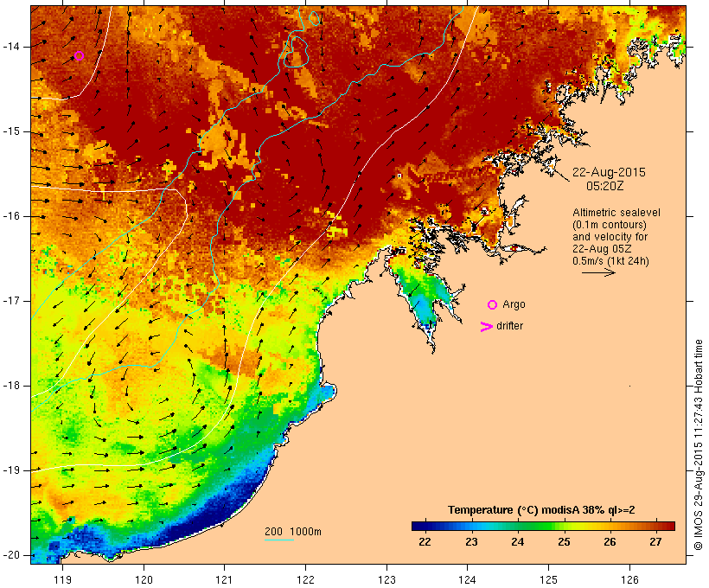Click the 'drifter' legend label

click(x=509, y=326)
